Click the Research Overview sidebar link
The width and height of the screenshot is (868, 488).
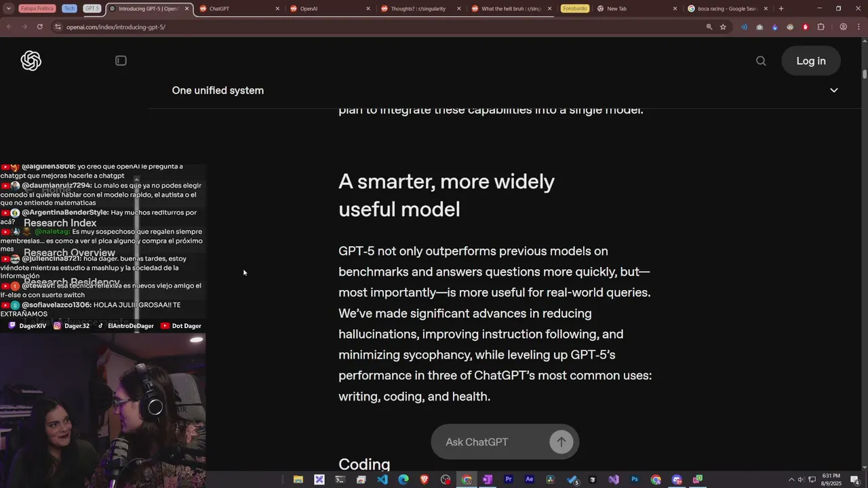pos(69,253)
